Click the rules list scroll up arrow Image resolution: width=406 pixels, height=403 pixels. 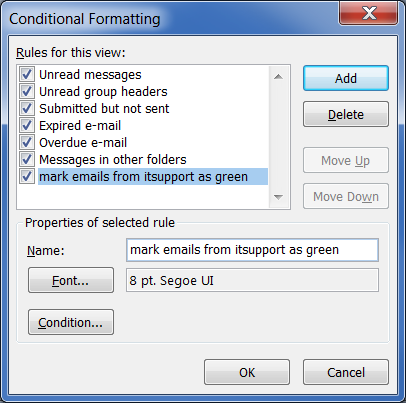click(278, 77)
